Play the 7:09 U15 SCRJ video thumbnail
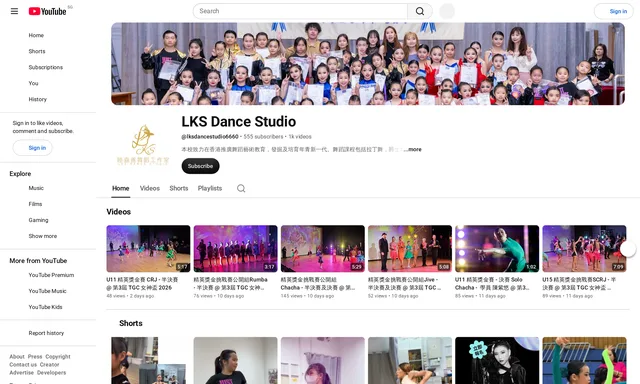 pyautogui.click(x=584, y=249)
